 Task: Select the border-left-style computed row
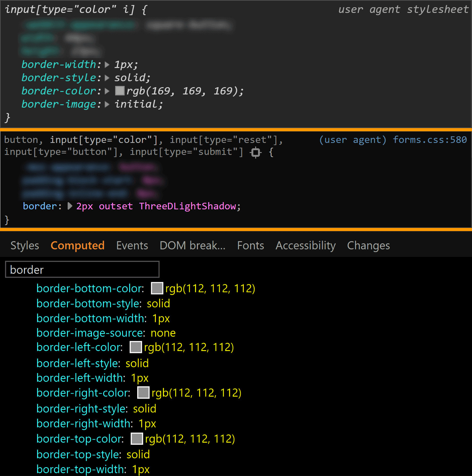pos(93,363)
